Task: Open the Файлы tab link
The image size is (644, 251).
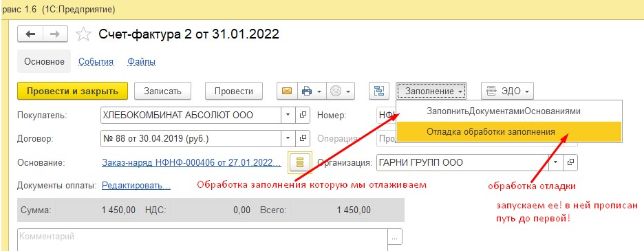Action: [x=141, y=62]
